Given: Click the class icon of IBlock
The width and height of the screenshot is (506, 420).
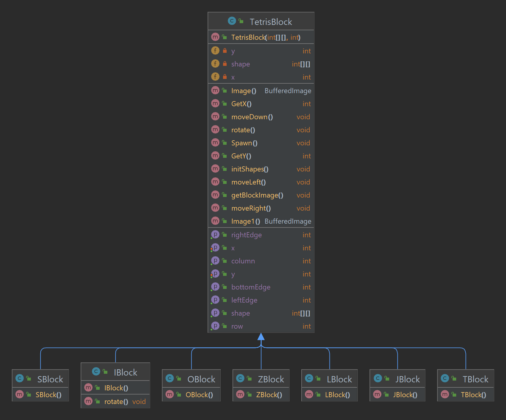Looking at the screenshot, I should [96, 371].
